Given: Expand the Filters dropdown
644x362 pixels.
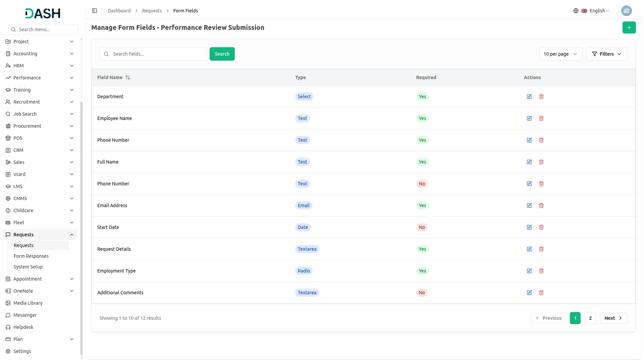Looking at the screenshot, I should 606,54.
